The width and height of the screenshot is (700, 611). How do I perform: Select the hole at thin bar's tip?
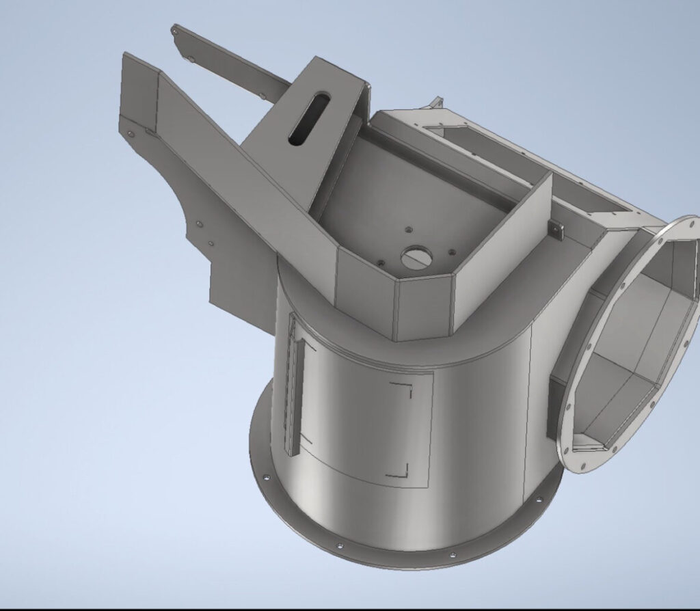click(x=175, y=31)
